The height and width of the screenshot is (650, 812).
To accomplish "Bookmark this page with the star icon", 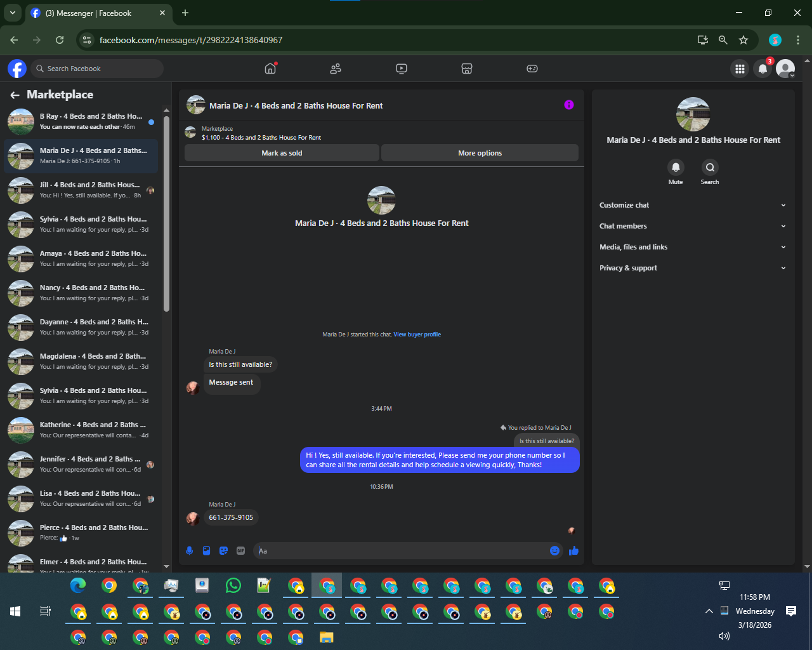I will (743, 40).
